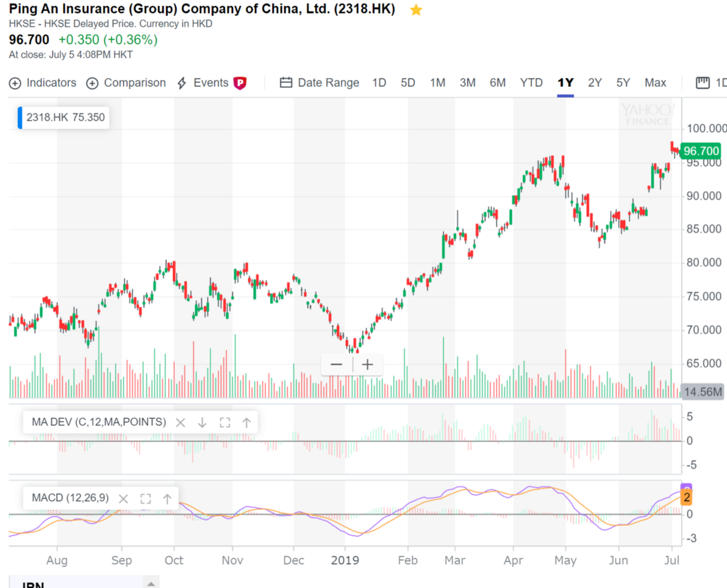Click the 65.000 price axis label

(704, 363)
